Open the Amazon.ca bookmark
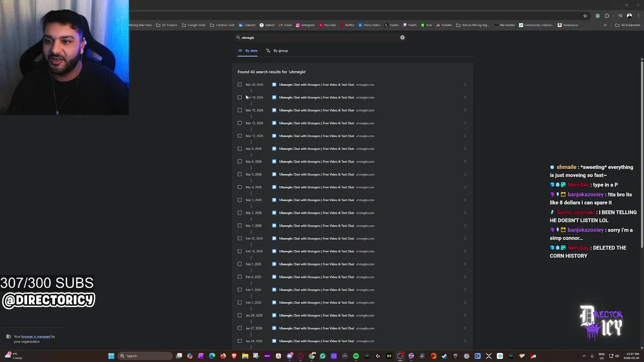 pos(568,25)
